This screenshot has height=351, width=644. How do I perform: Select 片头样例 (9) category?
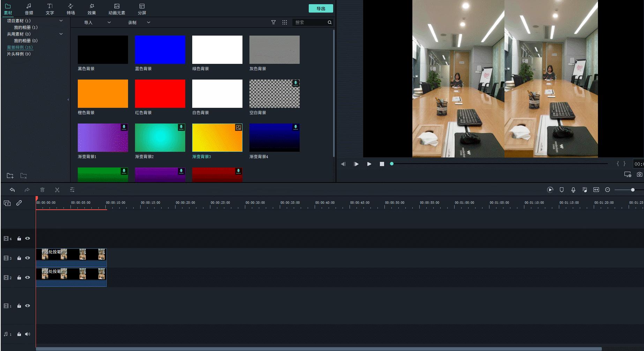(19, 54)
